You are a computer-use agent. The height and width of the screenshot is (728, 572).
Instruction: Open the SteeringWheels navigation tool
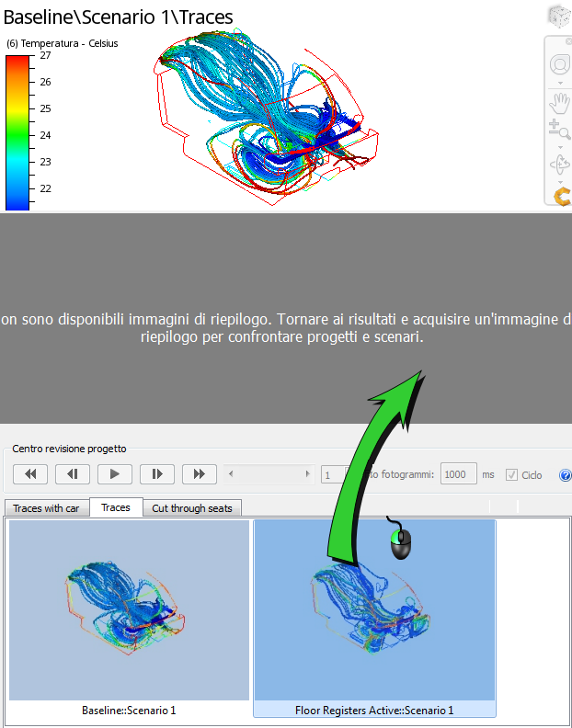[x=560, y=64]
